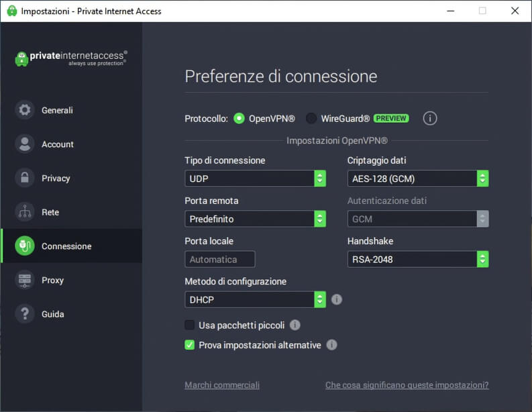Minimize the Impostazioni window
Image resolution: width=532 pixels, height=412 pixels.
point(451,11)
